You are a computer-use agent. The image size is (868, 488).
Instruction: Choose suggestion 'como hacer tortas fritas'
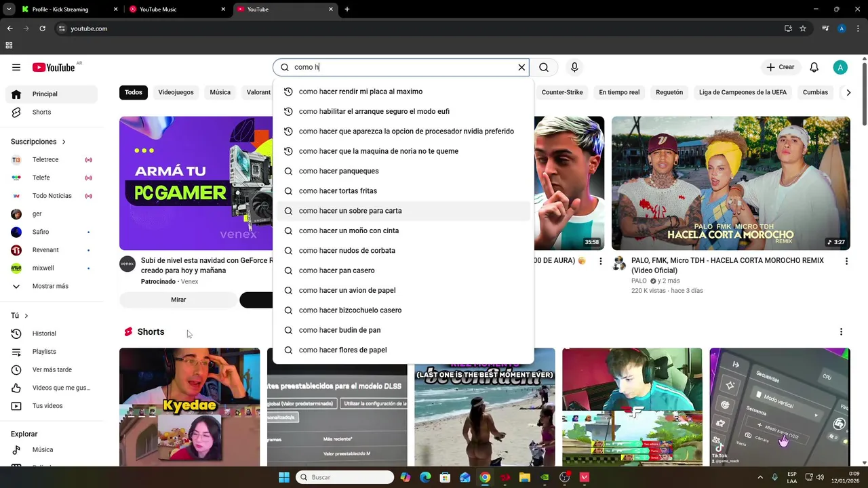click(x=403, y=191)
